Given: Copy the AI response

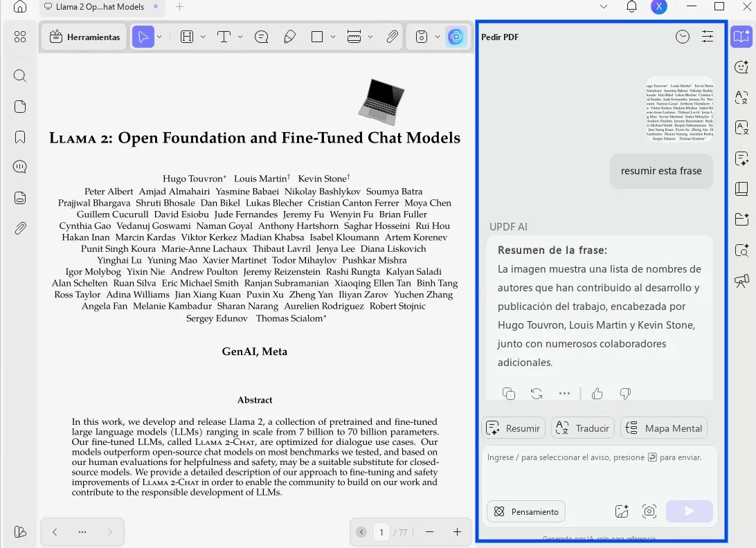Looking at the screenshot, I should tap(509, 393).
